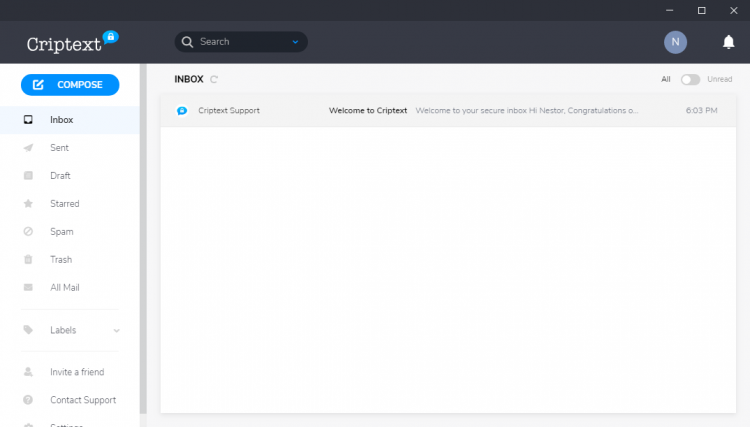
Task: Click Invite a friend link
Action: 77,372
